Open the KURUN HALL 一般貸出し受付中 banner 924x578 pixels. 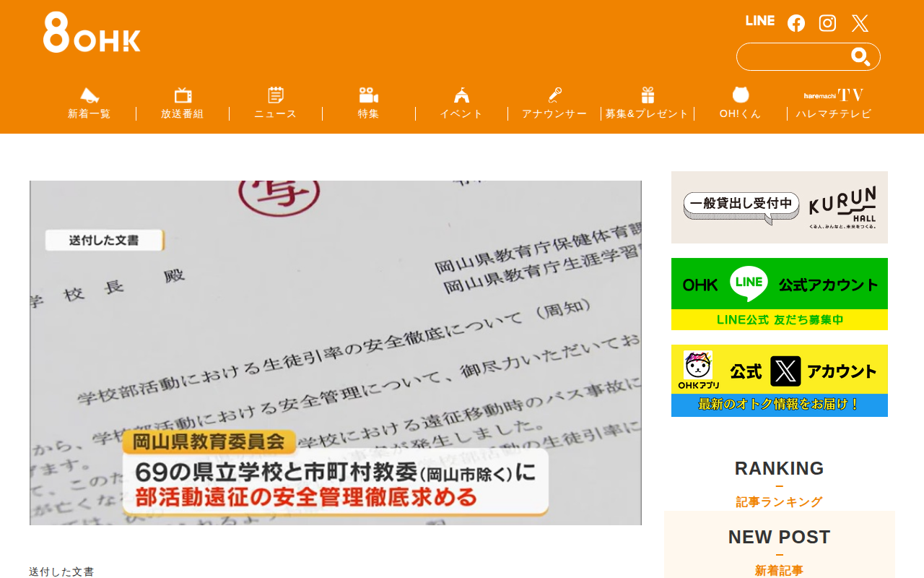click(780, 207)
